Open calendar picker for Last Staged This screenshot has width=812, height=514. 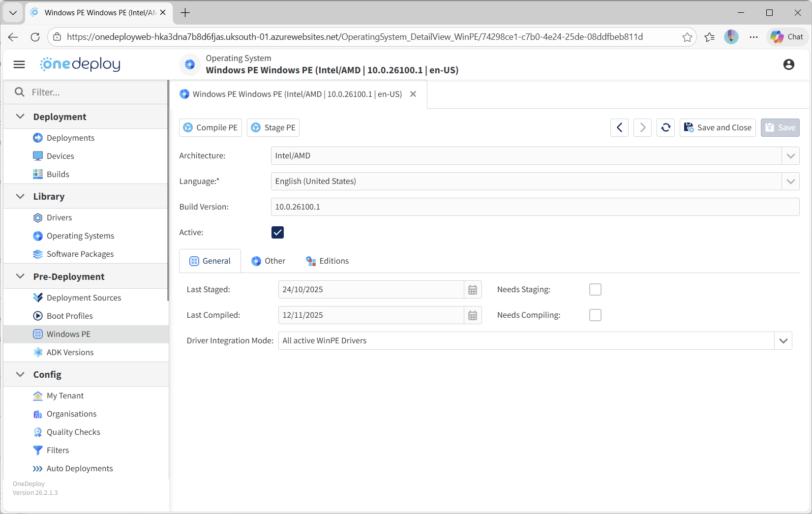pos(472,290)
